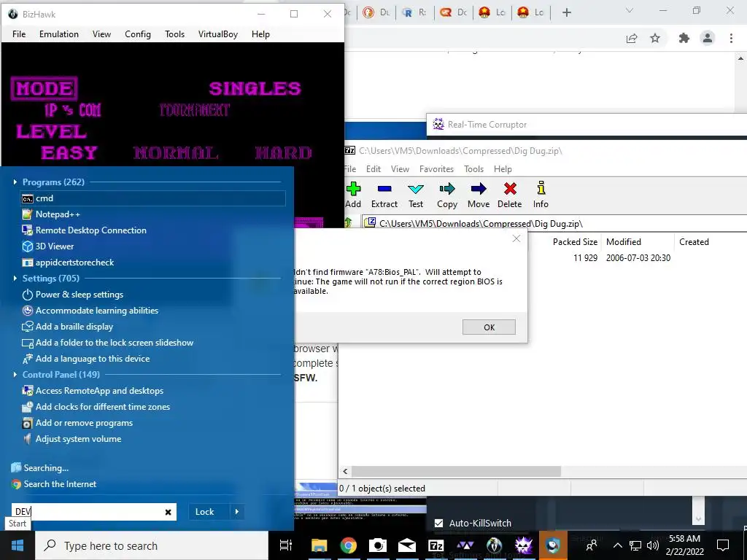Click the taskbar Type here to search box
The width and height of the screenshot is (747, 560).
click(152, 545)
